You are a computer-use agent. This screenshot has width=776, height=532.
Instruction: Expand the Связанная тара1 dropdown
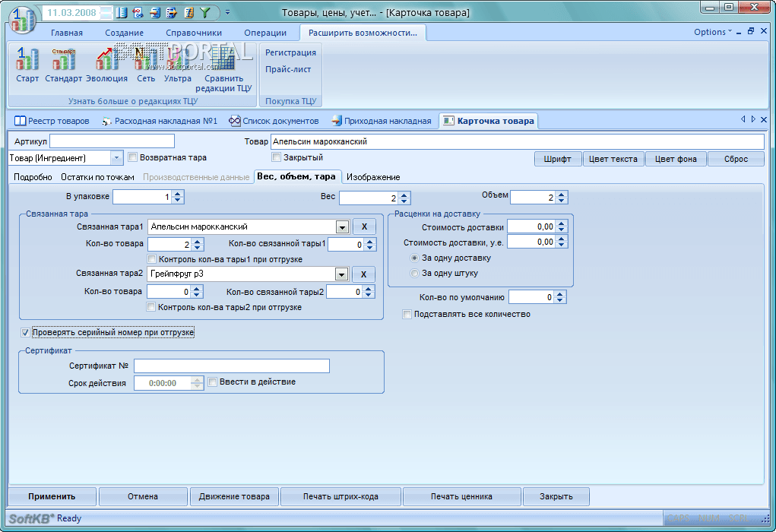[x=342, y=227]
